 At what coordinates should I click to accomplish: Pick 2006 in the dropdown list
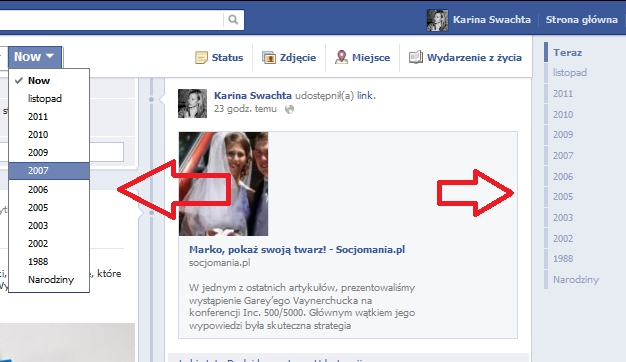[x=49, y=190]
